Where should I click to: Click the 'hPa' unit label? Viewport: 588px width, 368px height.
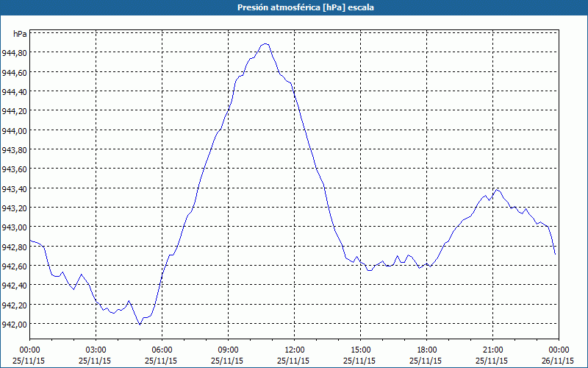20,34
